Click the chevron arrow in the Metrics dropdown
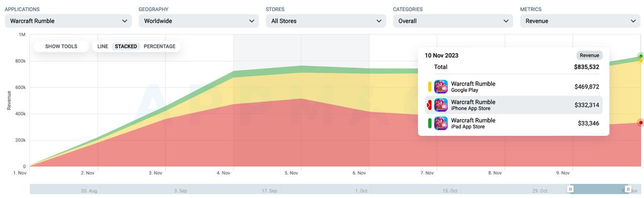The height and width of the screenshot is (198, 644). click(633, 21)
